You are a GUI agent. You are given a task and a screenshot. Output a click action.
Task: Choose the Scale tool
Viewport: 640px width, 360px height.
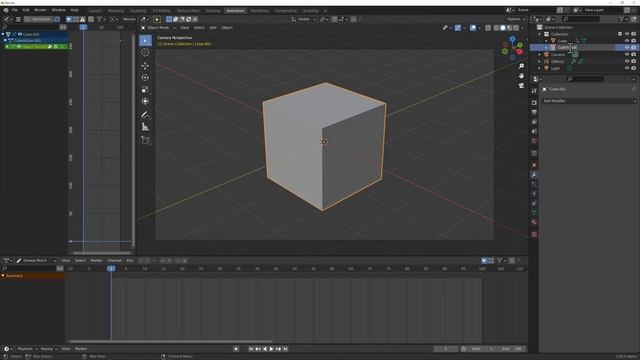pyautogui.click(x=145, y=90)
